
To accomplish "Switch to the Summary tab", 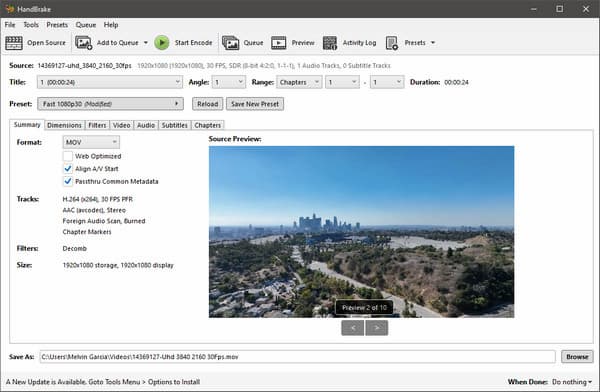I will point(27,125).
